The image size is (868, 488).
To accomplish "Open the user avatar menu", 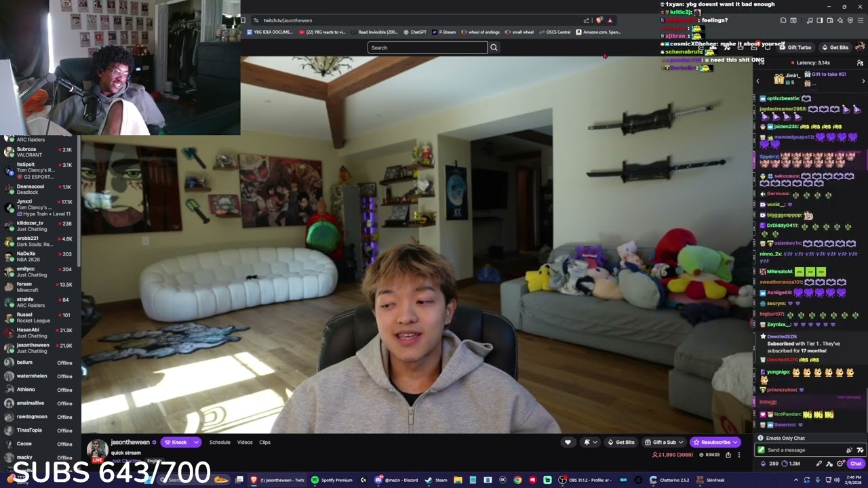I will point(860,47).
